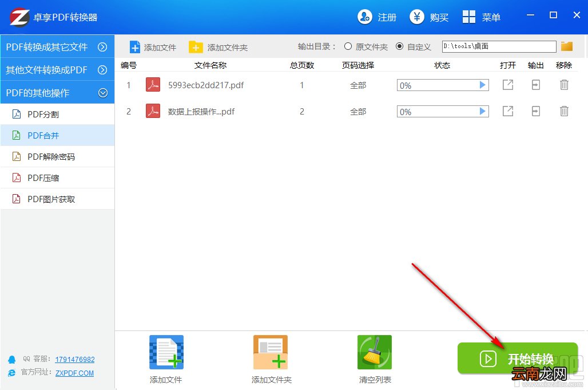Screen dimensions: 588x390
Task: Open the 购买 purchase option
Action: [429, 17]
